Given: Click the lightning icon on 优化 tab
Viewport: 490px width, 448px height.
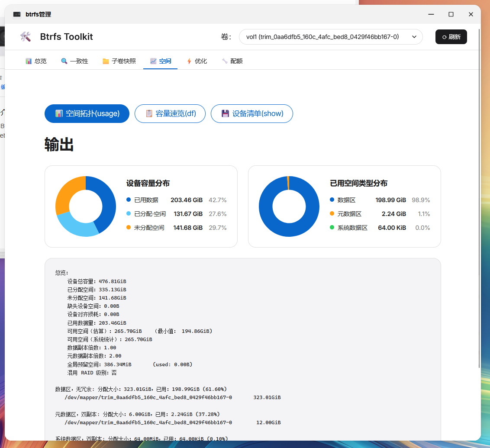Looking at the screenshot, I should point(189,61).
